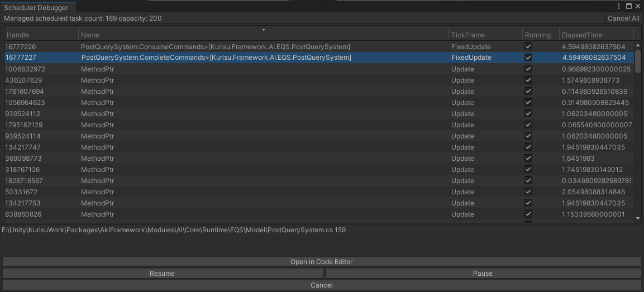The image size is (644, 292).
Task: Select the PostQuerySystem.CompleteCommands row name
Action: (x=216, y=58)
